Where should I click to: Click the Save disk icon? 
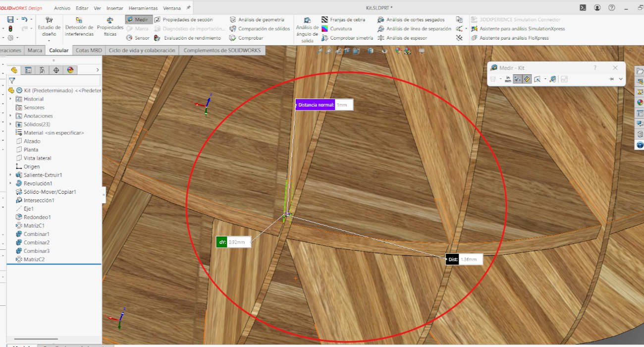10,19
